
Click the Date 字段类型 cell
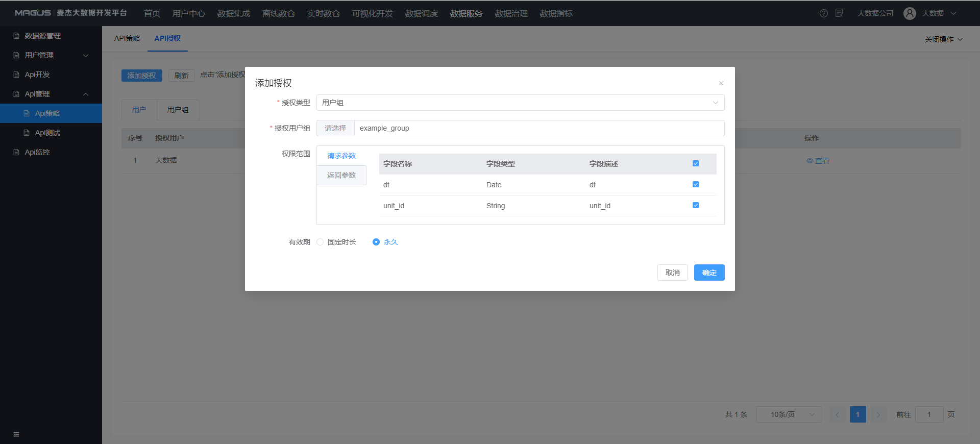tap(494, 185)
